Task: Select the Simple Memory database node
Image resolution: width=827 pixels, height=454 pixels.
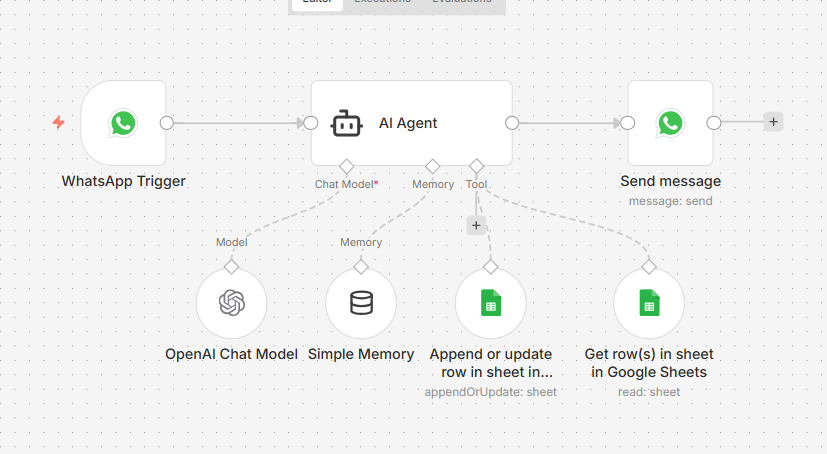Action: [361, 303]
